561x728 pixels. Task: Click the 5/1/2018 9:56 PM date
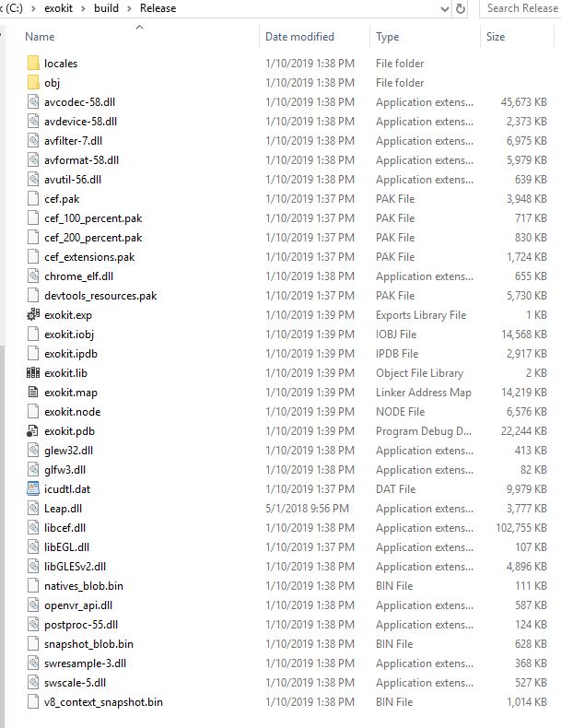[x=307, y=509]
